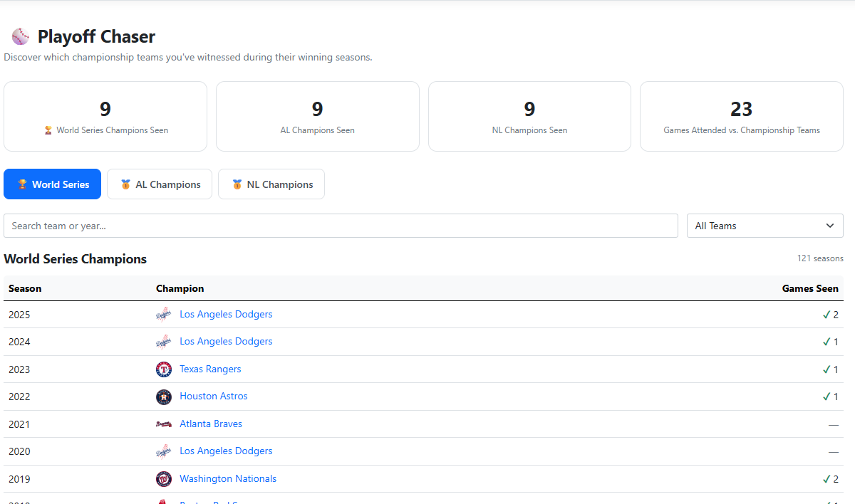Select the World Series Champions Seen stat card

(105, 116)
